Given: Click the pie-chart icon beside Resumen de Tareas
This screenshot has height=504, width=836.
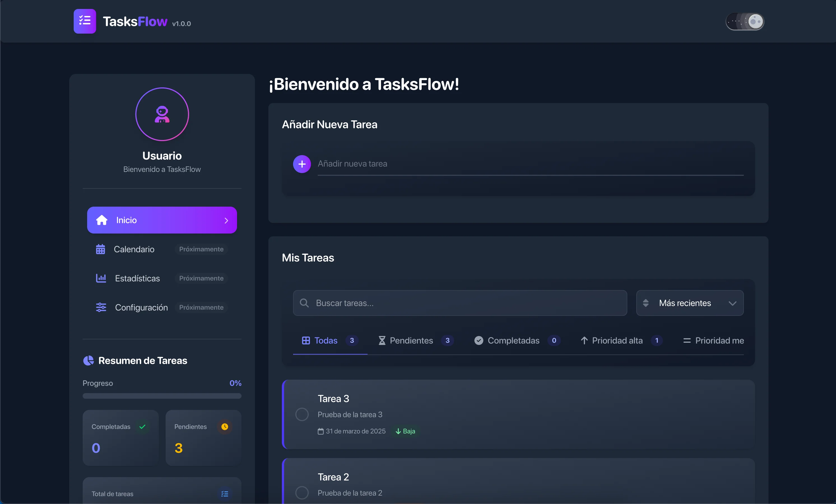Looking at the screenshot, I should 88,361.
